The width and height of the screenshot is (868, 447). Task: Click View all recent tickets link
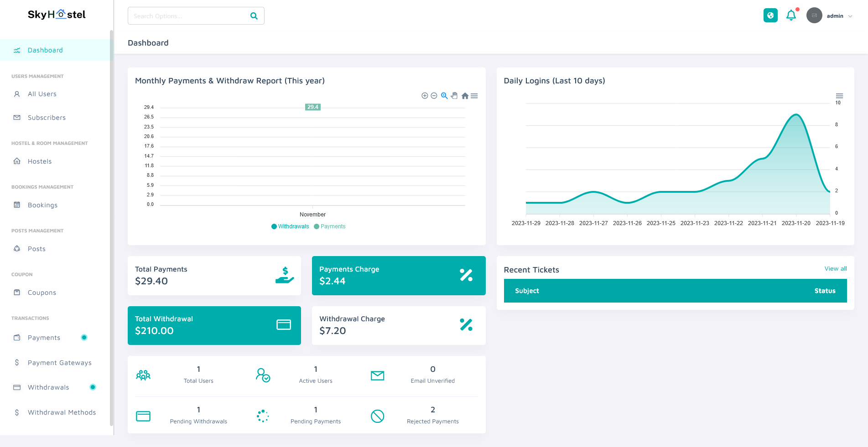835,269
